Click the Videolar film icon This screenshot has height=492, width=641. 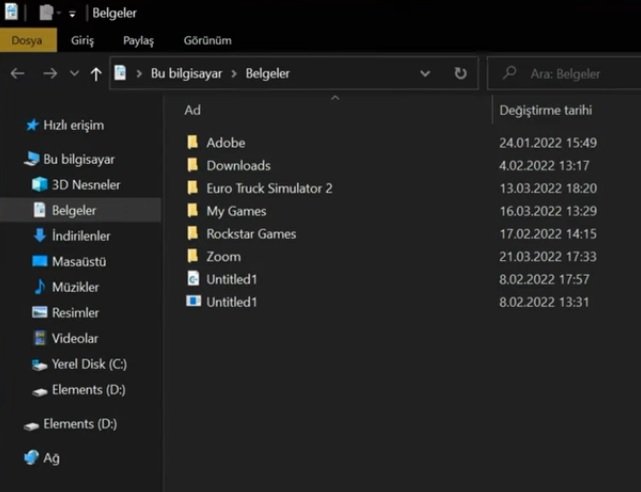coord(40,338)
